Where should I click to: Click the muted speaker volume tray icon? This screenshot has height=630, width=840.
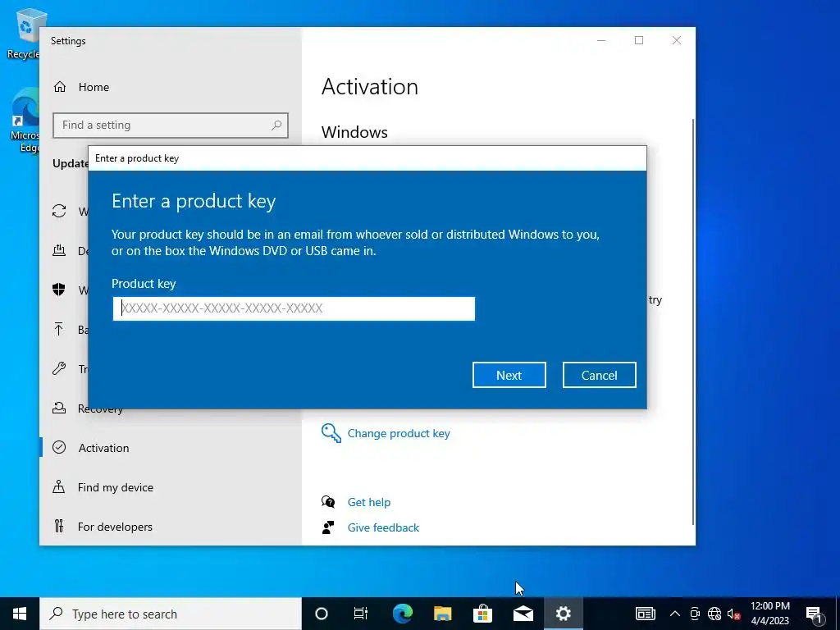pyautogui.click(x=733, y=614)
